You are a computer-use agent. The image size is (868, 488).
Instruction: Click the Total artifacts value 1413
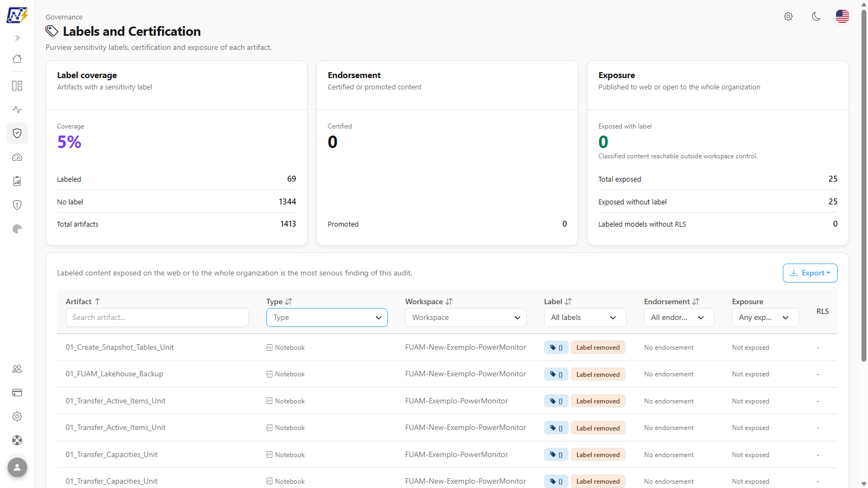click(288, 224)
